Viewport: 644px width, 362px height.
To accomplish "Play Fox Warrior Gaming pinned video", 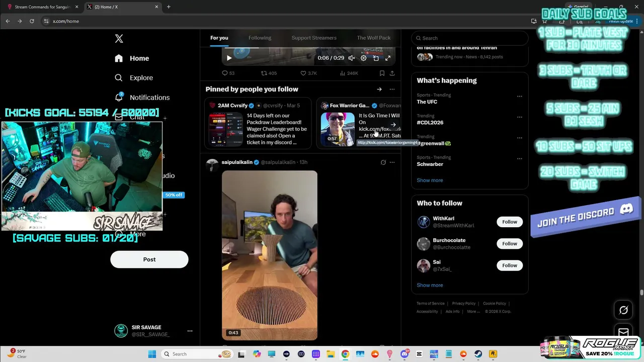I will (338, 129).
